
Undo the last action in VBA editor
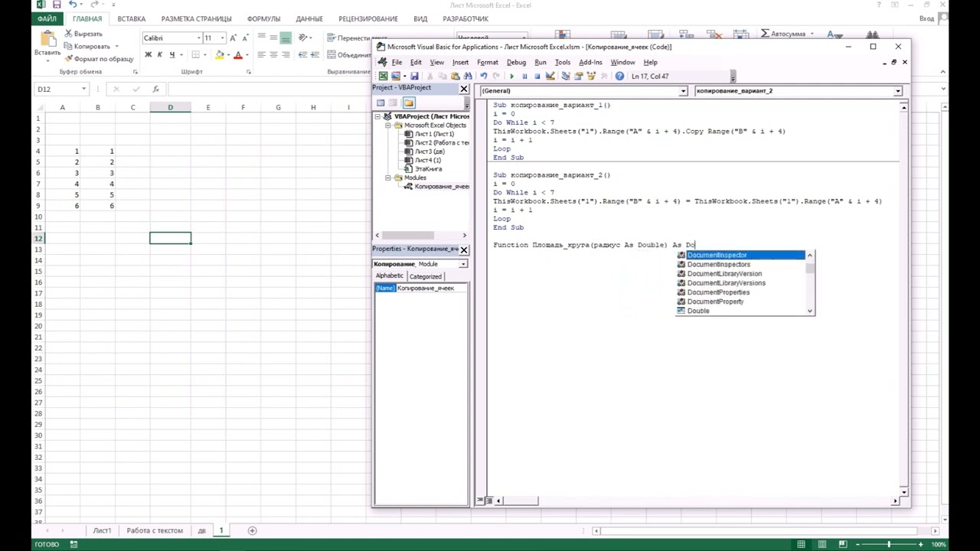pyautogui.click(x=483, y=76)
